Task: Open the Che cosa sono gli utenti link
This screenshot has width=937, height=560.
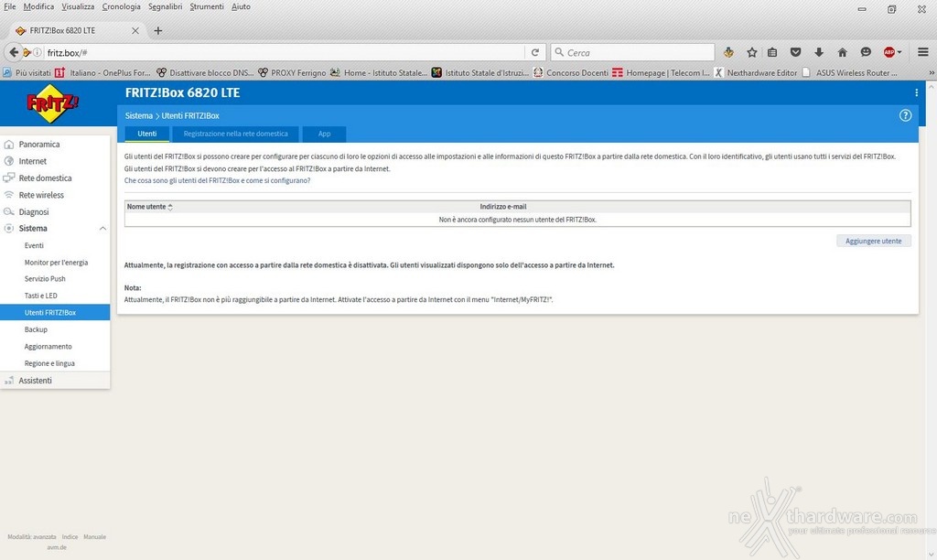Action: (x=217, y=180)
